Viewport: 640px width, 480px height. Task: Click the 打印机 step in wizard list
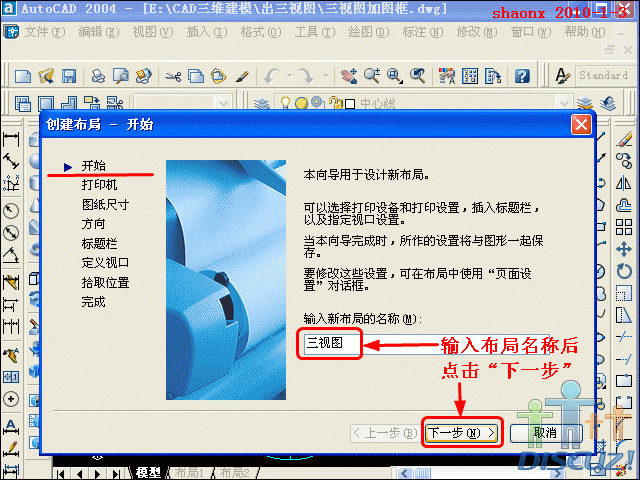[x=99, y=185]
